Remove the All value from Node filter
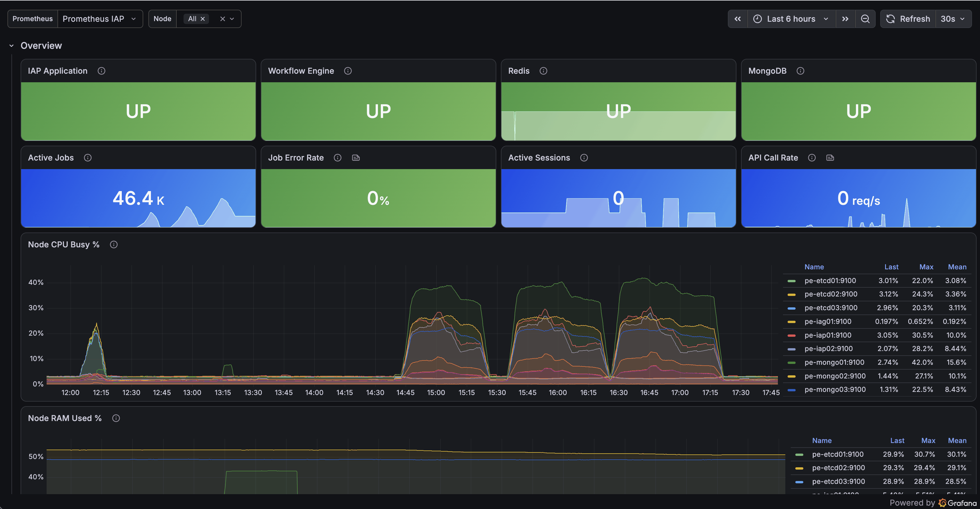Screen dimensions: 980x509 202,19
